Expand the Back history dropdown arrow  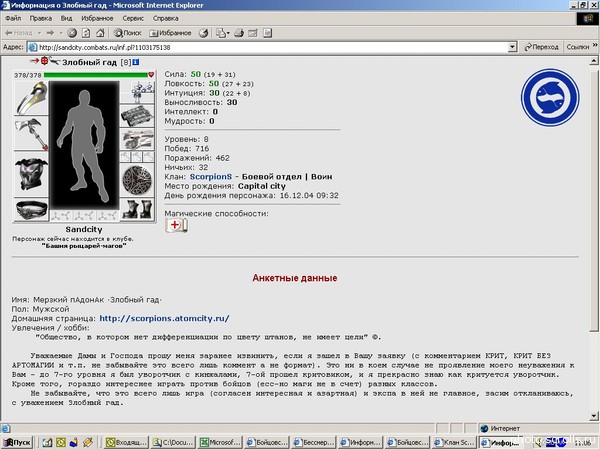[39, 33]
